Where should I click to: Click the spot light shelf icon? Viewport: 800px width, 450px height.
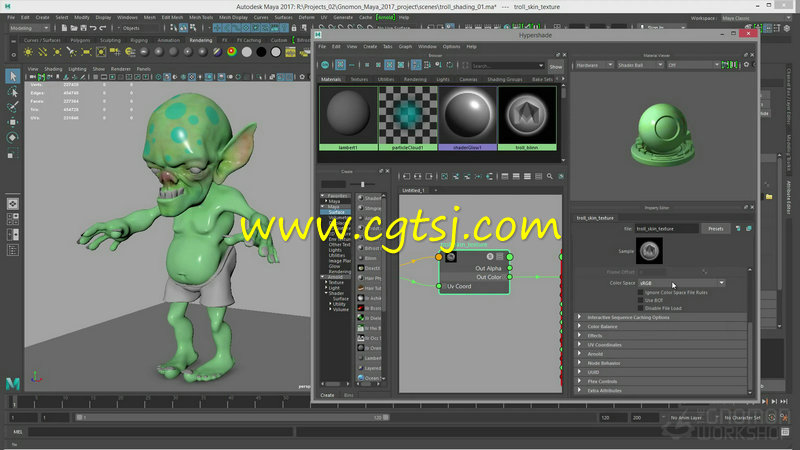[x=72, y=52]
